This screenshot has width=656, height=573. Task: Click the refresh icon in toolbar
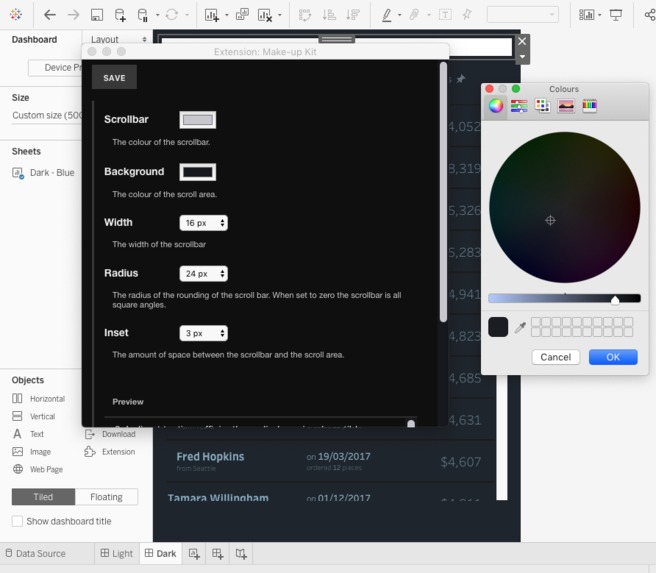click(x=172, y=15)
